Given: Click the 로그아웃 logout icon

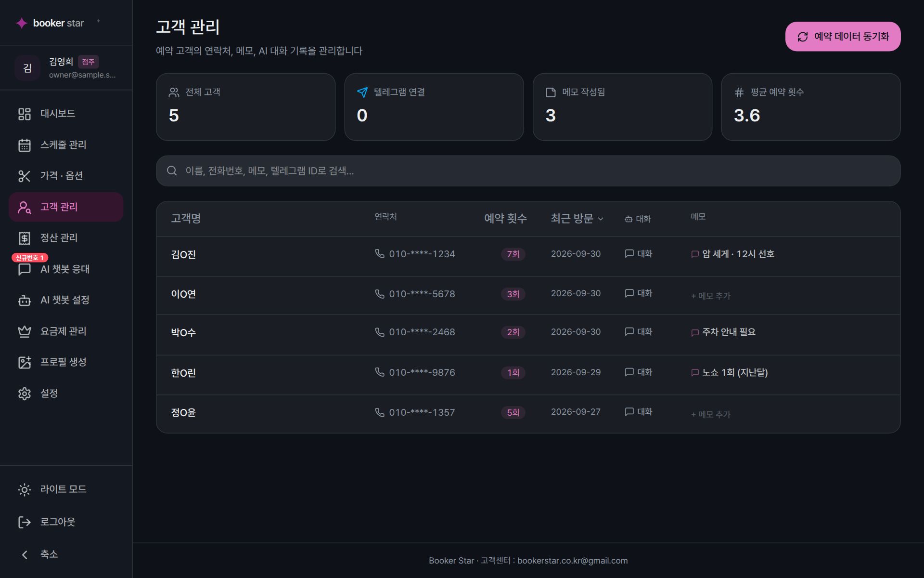Looking at the screenshot, I should 25,522.
